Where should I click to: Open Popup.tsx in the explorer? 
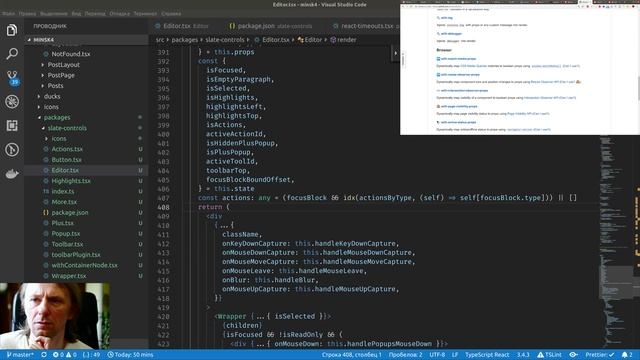pos(66,234)
